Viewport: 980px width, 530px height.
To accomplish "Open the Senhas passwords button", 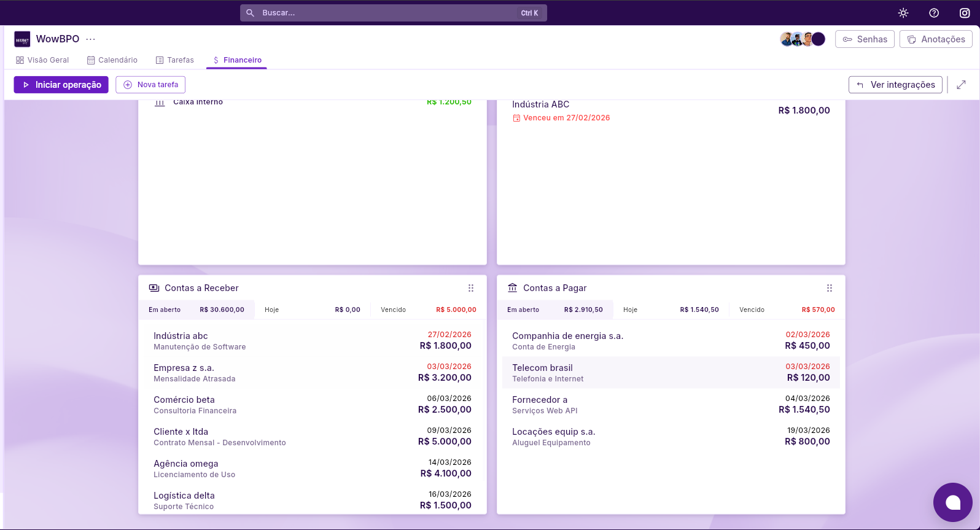I will [x=865, y=39].
